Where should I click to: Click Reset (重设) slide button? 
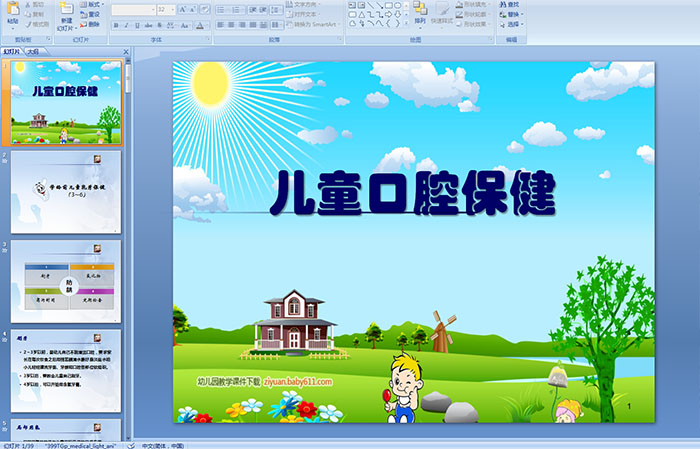pos(90,14)
